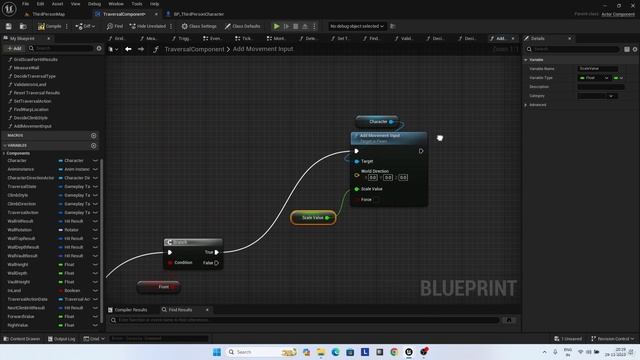Open the Output Log
640x360 pixels.
[62, 339]
